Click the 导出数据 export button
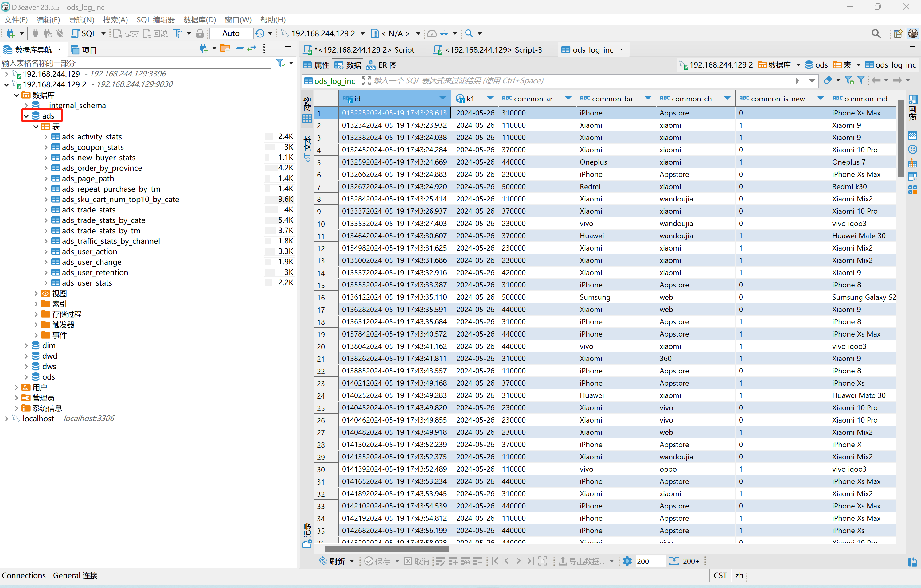Viewport: 921px width, 588px height. [582, 561]
